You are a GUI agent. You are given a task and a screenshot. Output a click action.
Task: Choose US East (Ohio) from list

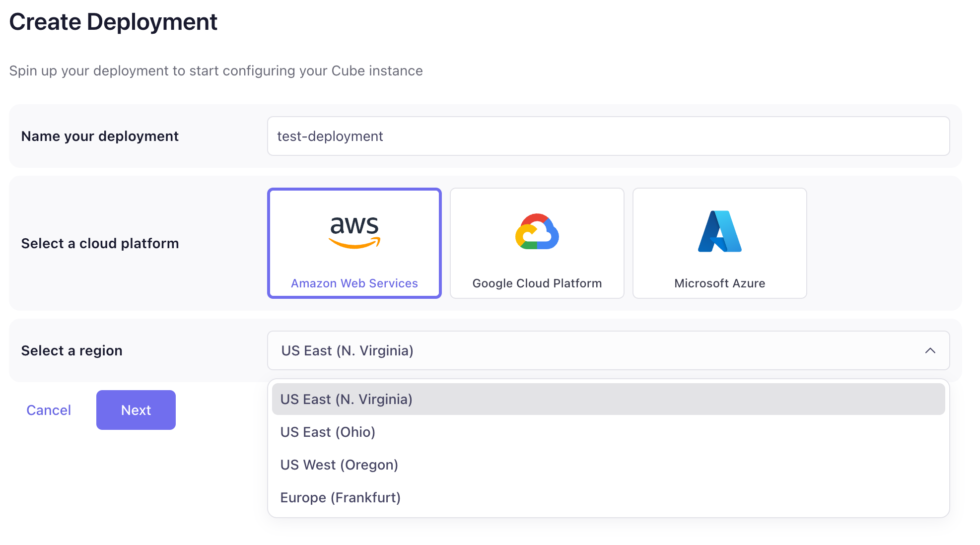(609, 432)
